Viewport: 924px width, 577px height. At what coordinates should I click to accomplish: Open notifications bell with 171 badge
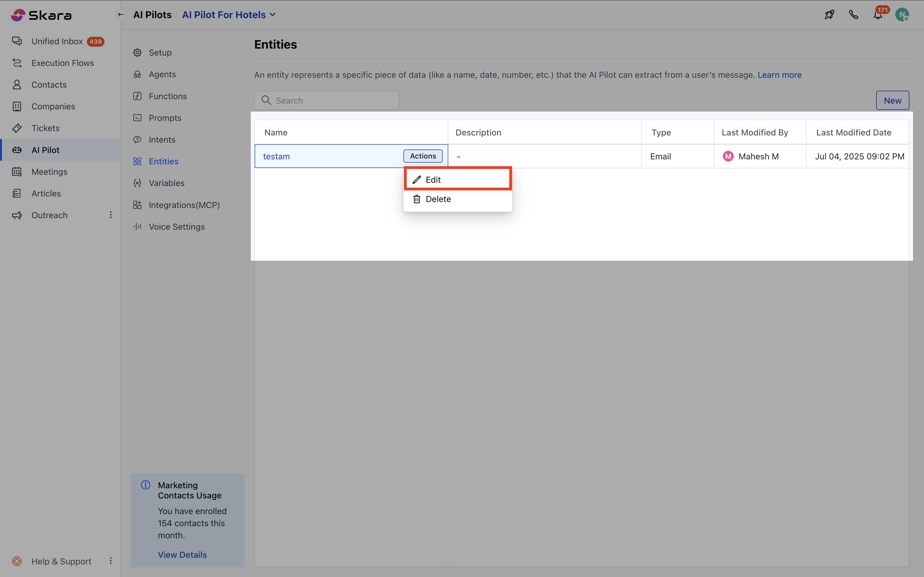[x=878, y=15]
